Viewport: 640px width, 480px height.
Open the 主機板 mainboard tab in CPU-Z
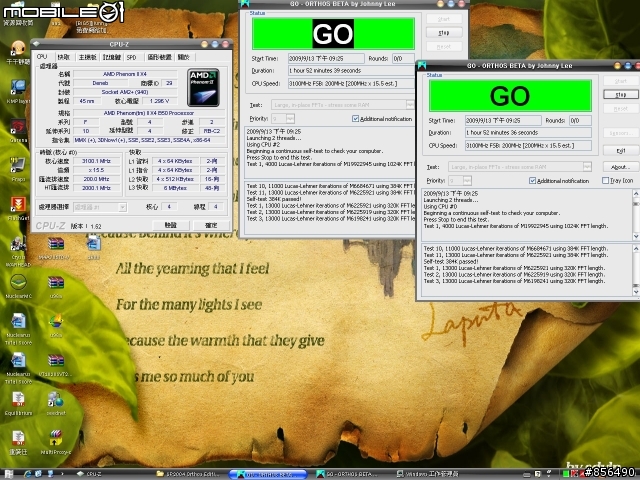[x=87, y=57]
